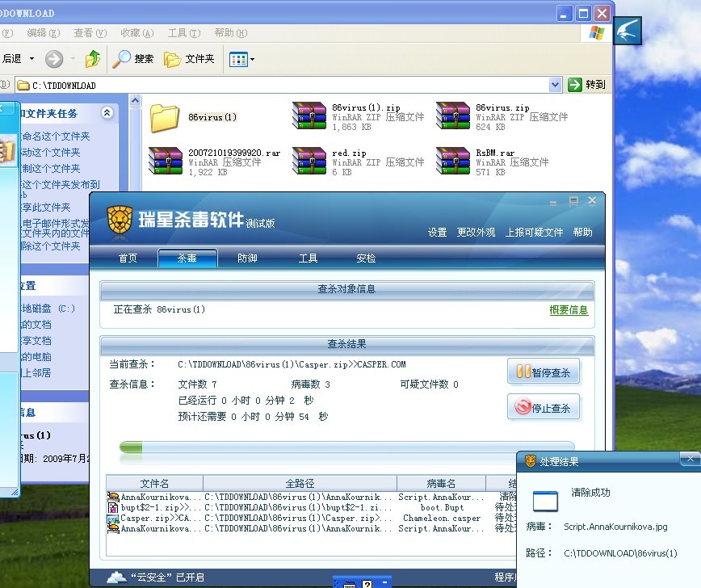Minimize the Rising antivirus window
Image resolution: width=701 pixels, height=588 pixels.
coord(553,203)
